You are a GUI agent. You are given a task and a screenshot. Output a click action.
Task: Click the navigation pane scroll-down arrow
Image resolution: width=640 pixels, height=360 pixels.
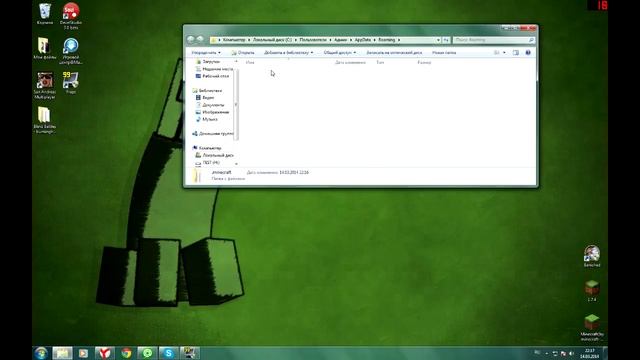click(x=236, y=164)
